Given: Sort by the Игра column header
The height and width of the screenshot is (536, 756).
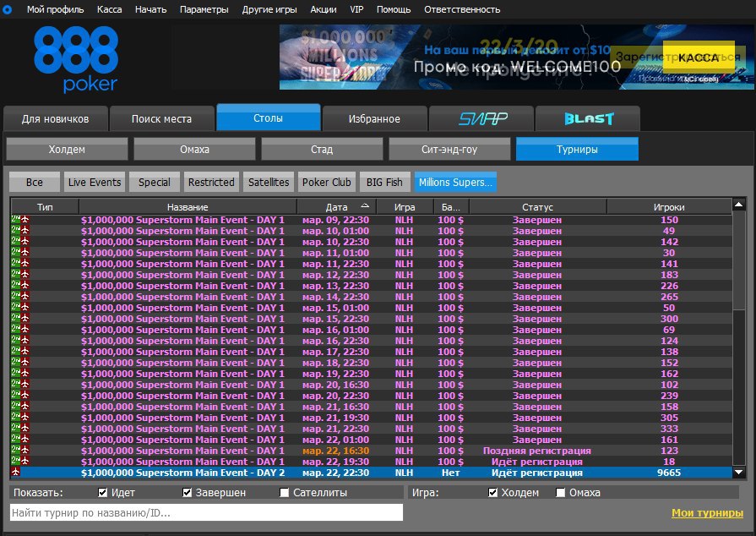Looking at the screenshot, I should tap(405, 207).
